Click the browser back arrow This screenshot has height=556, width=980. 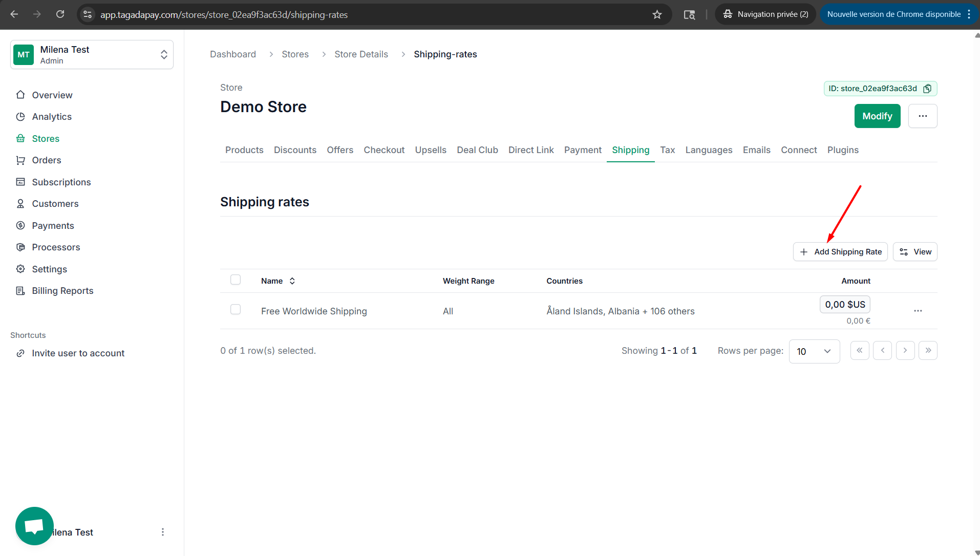14,14
